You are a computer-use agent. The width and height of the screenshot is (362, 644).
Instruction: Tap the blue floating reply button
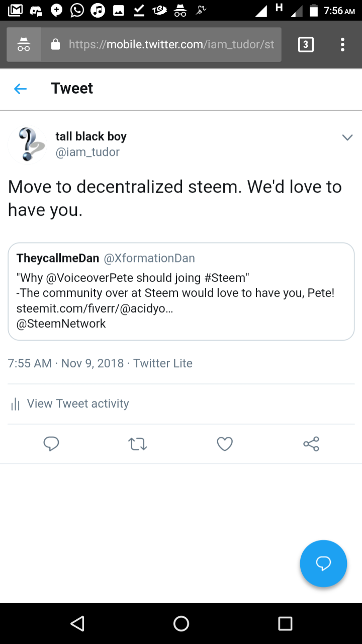click(x=323, y=563)
